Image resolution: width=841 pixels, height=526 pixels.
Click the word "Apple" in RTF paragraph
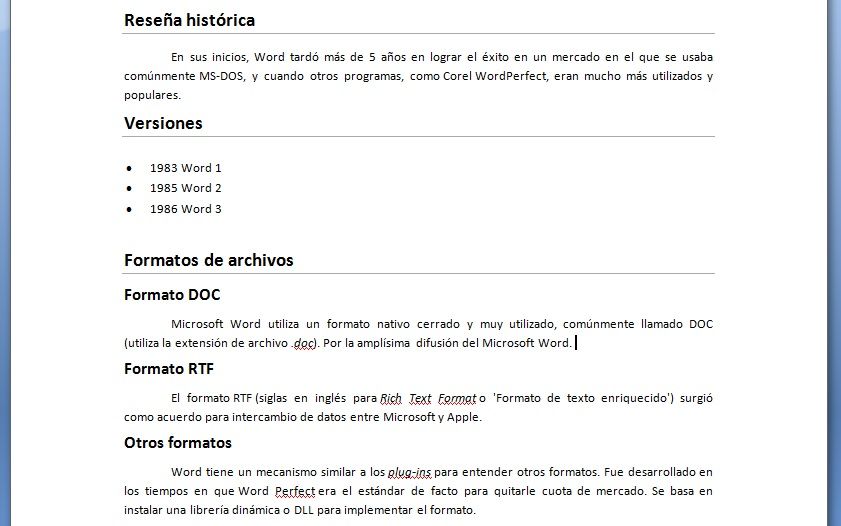coord(465,417)
